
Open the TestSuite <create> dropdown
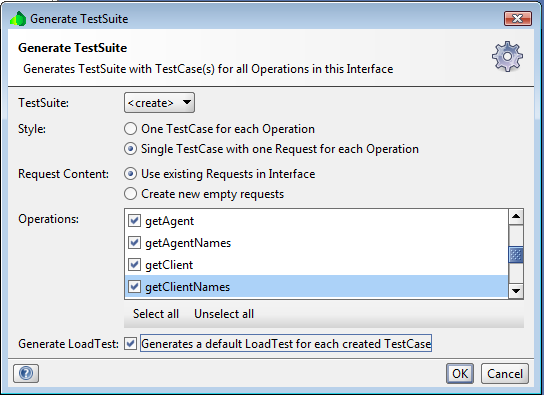pyautogui.click(x=159, y=103)
